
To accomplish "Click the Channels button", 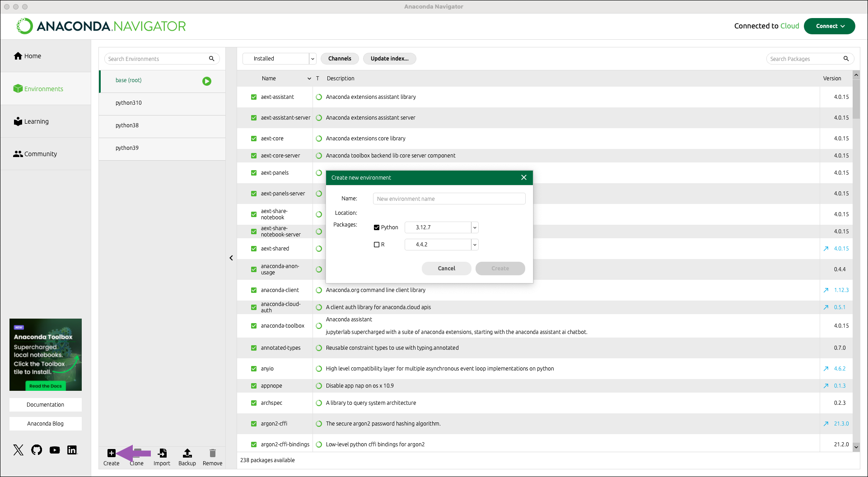I will pos(340,59).
